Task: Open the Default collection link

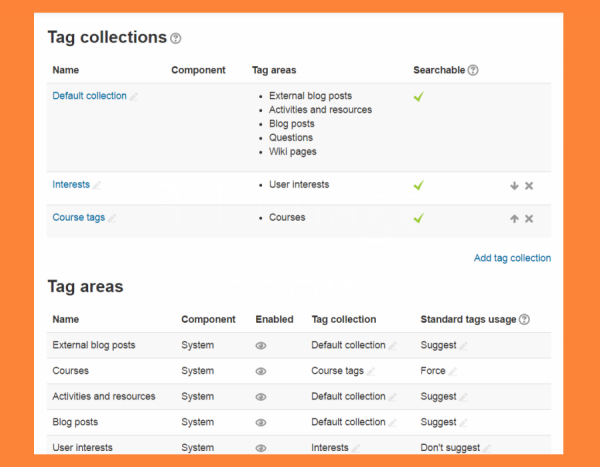Action: point(89,96)
